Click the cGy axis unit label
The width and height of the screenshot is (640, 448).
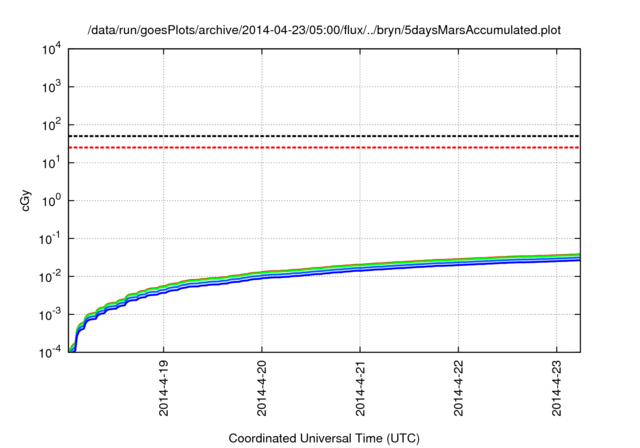[x=25, y=201]
